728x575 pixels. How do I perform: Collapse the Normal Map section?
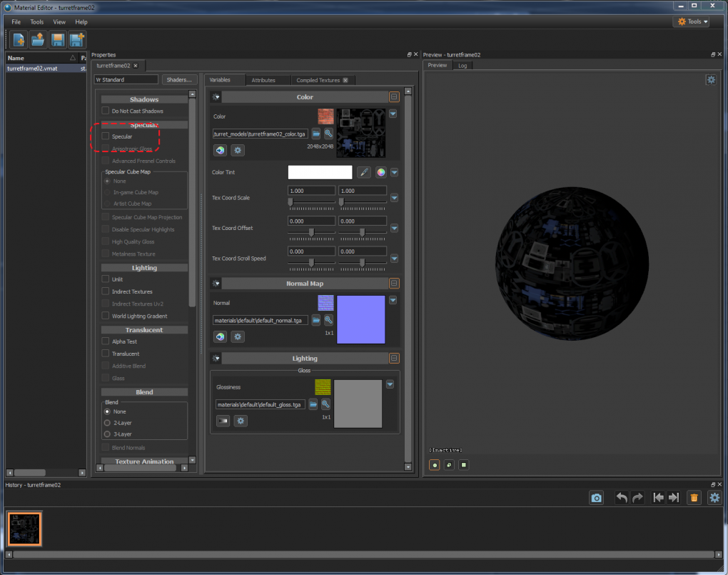[x=394, y=283]
